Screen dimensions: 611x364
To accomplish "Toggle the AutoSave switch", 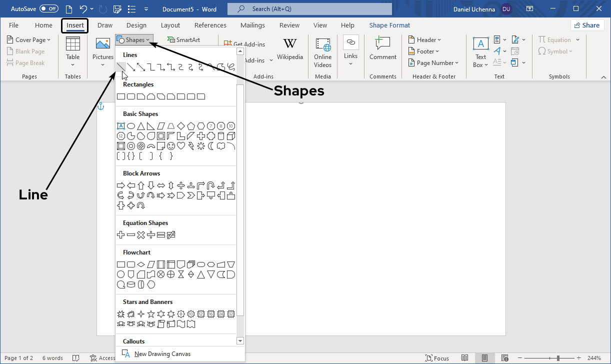I will (48, 9).
